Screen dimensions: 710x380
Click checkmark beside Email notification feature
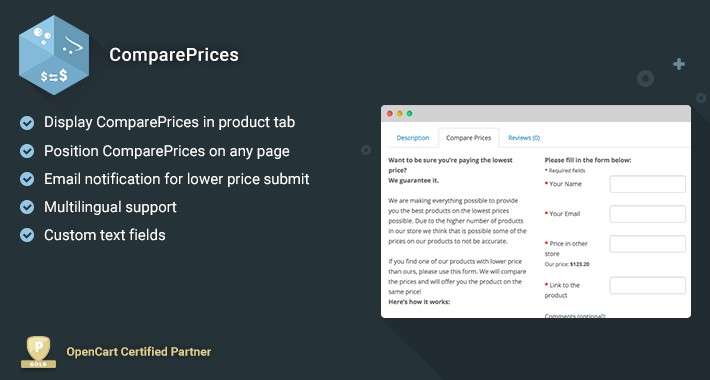[x=27, y=179]
